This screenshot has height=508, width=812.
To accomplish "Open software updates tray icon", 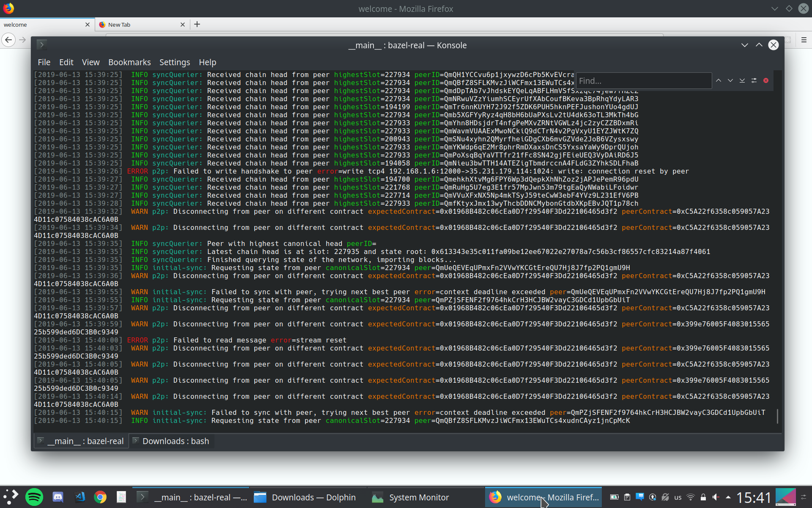I will pos(653,497).
